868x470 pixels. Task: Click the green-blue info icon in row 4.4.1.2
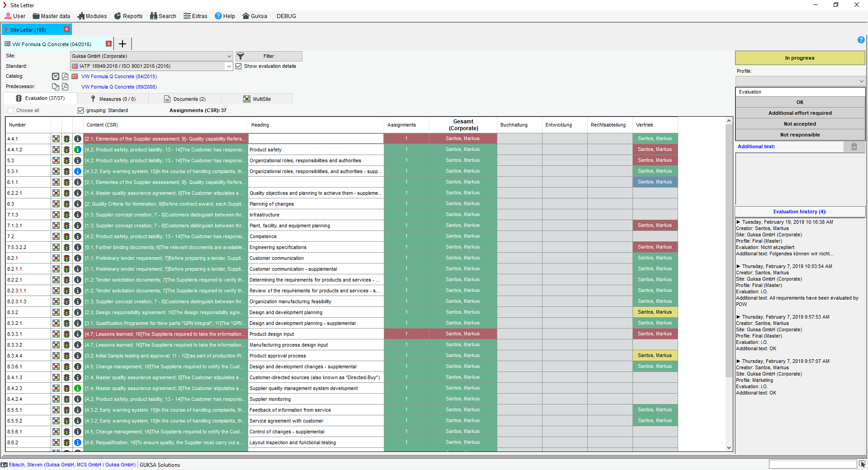[x=78, y=150]
